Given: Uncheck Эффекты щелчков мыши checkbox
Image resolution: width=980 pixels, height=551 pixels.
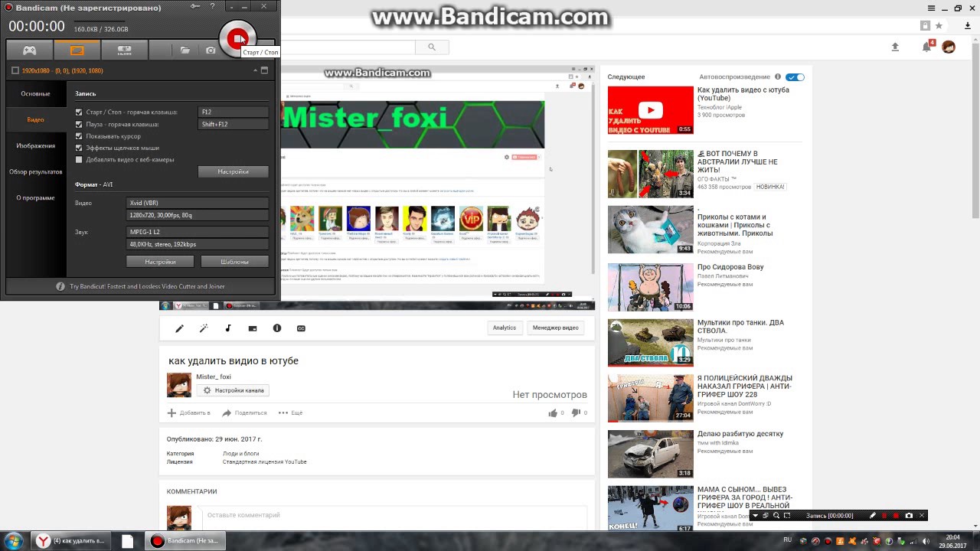Looking at the screenshot, I should point(79,148).
